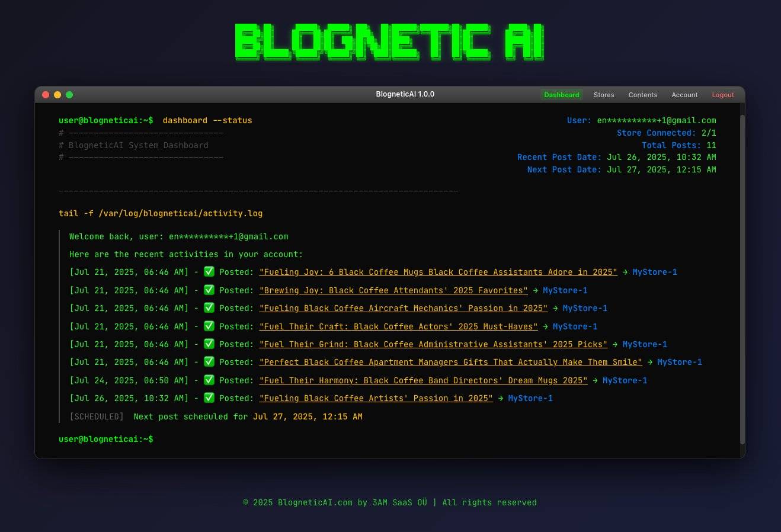Image resolution: width=781 pixels, height=532 pixels.
Task: Open the "Fuel Their Craft" post link
Action: point(398,326)
